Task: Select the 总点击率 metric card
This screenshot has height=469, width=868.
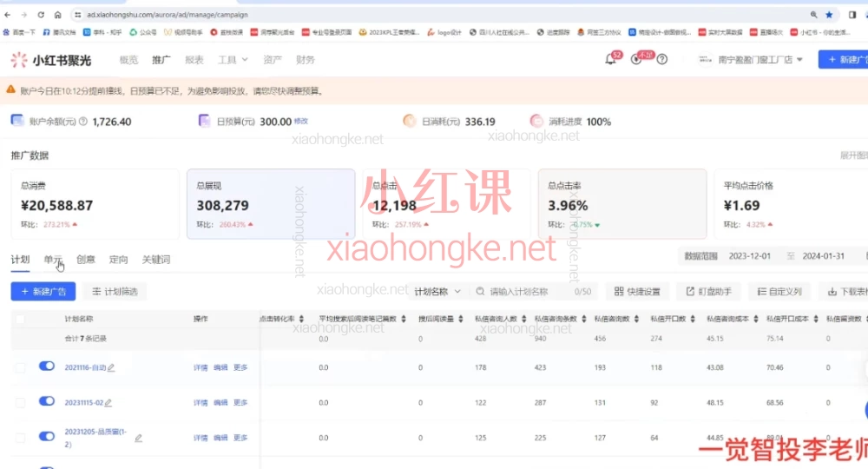Action: [622, 204]
